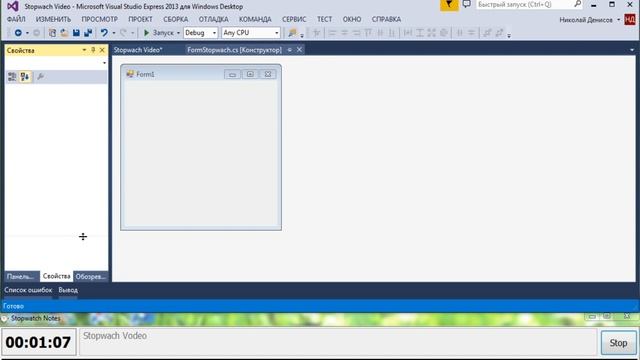Close the FormStopwach.cs [Конструктор] tab
Screen dimensions: 640x360
click(299, 49)
